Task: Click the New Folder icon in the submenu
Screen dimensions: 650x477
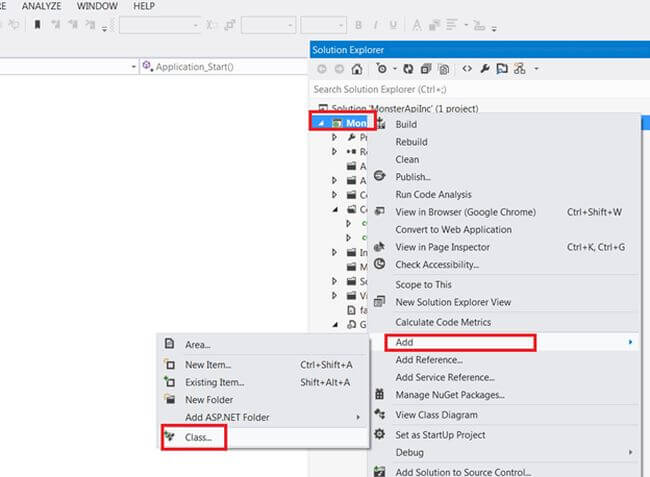Action: point(169,399)
